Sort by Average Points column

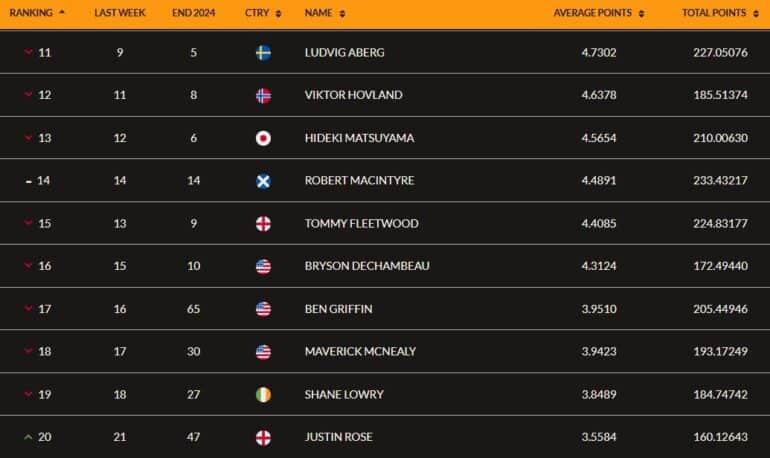tap(599, 13)
